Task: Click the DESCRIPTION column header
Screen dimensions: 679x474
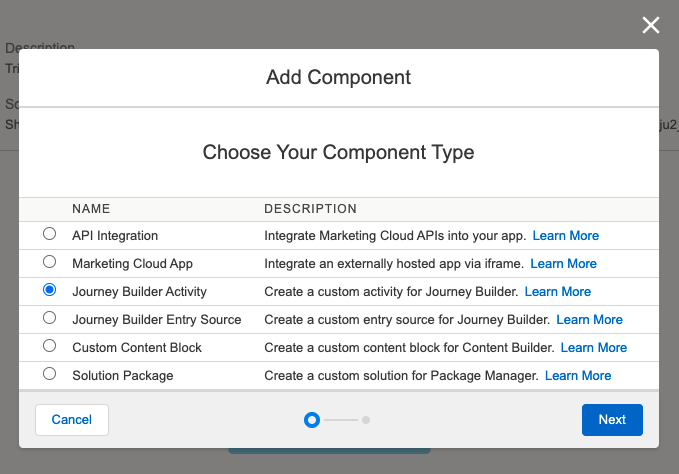Action: click(x=310, y=209)
